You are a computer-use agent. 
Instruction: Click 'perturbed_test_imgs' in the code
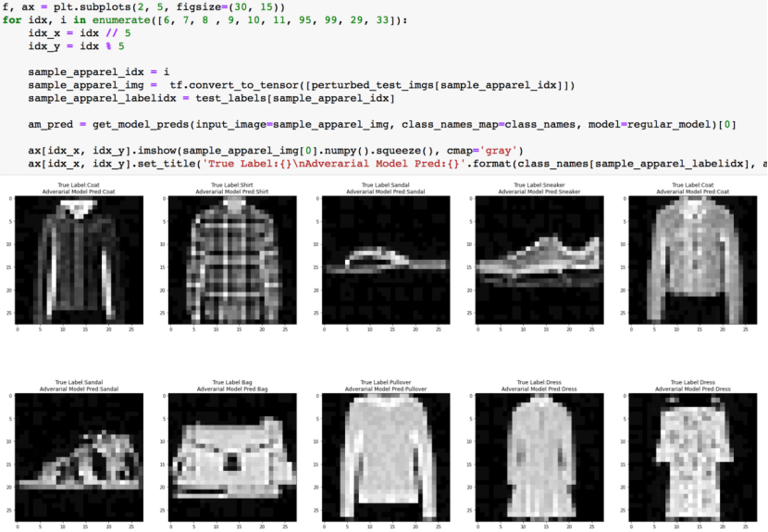pos(373,85)
